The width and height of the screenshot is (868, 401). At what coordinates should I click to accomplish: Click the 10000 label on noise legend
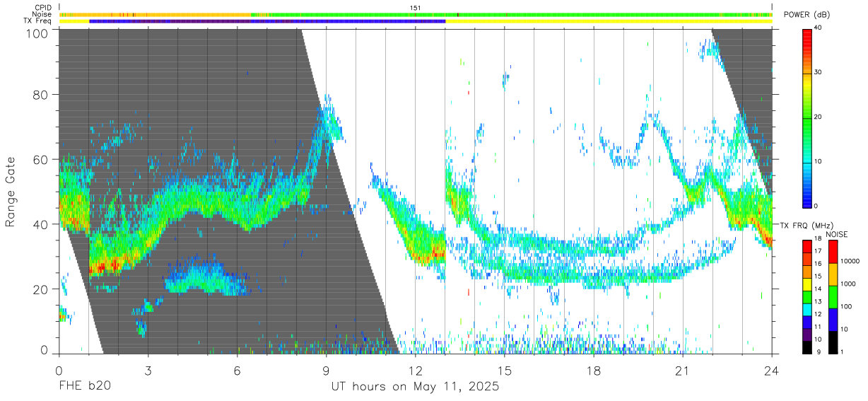[849, 261]
